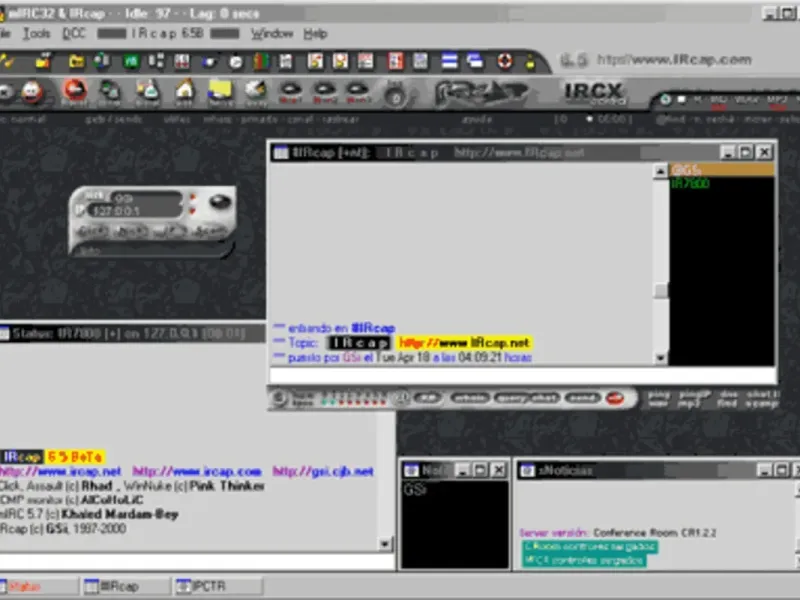
Task: Open the Help menu
Action: click(315, 34)
